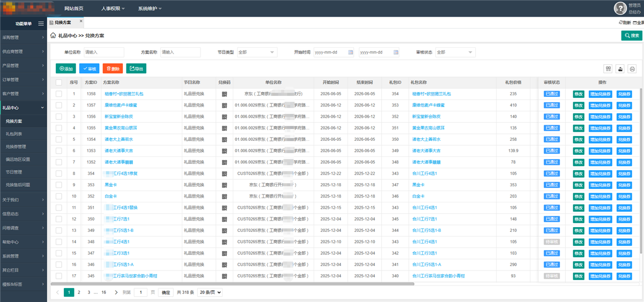Check the checkbox for row 1
644x302 pixels.
[x=59, y=94]
